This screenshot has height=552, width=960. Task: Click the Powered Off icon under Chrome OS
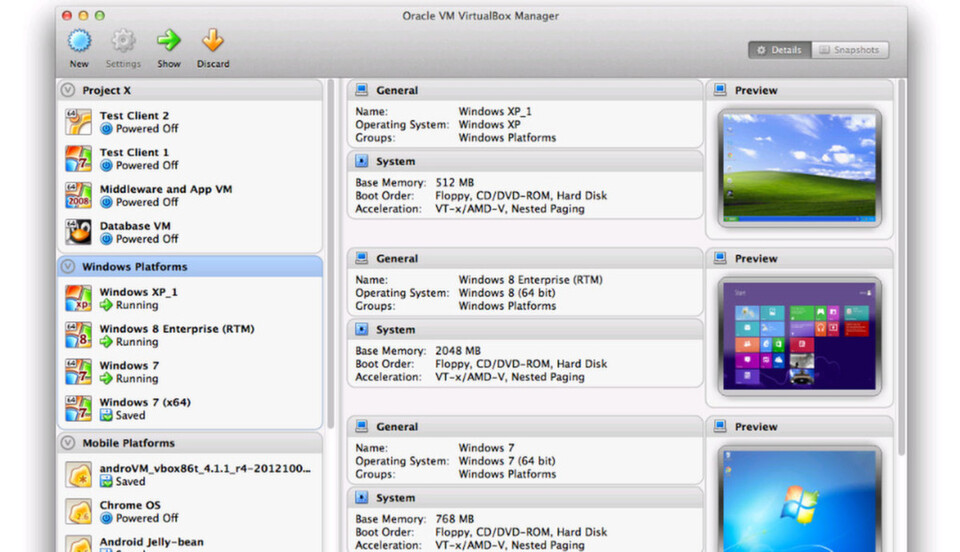click(106, 518)
